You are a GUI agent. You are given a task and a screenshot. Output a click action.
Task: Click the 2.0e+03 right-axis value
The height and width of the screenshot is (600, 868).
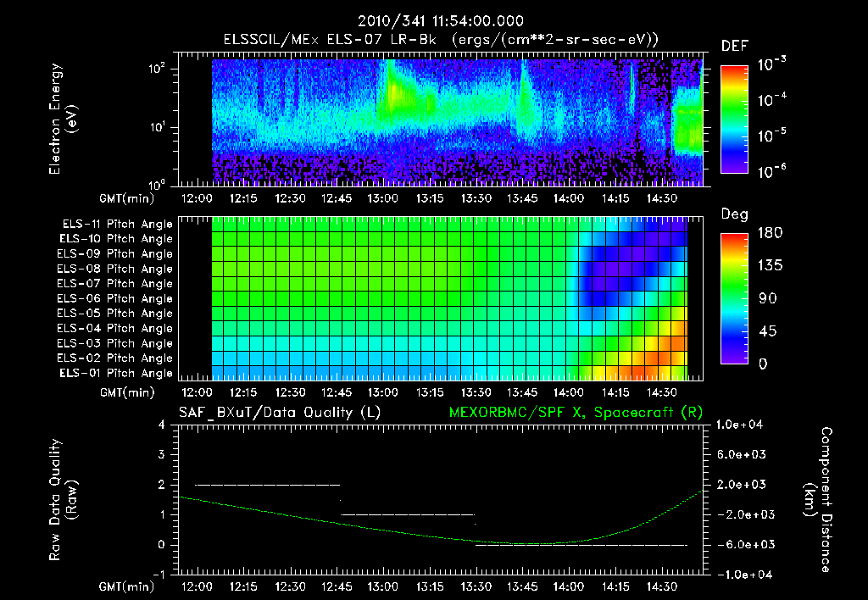point(741,484)
